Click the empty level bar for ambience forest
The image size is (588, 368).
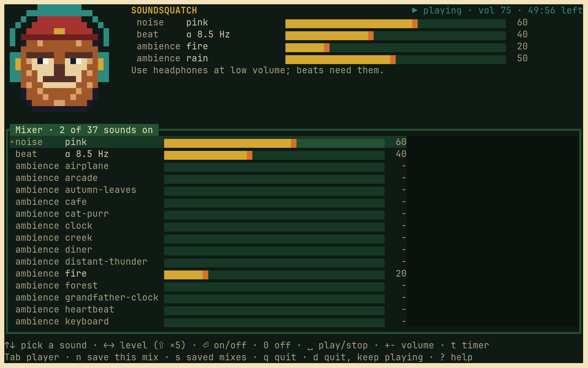(x=274, y=287)
